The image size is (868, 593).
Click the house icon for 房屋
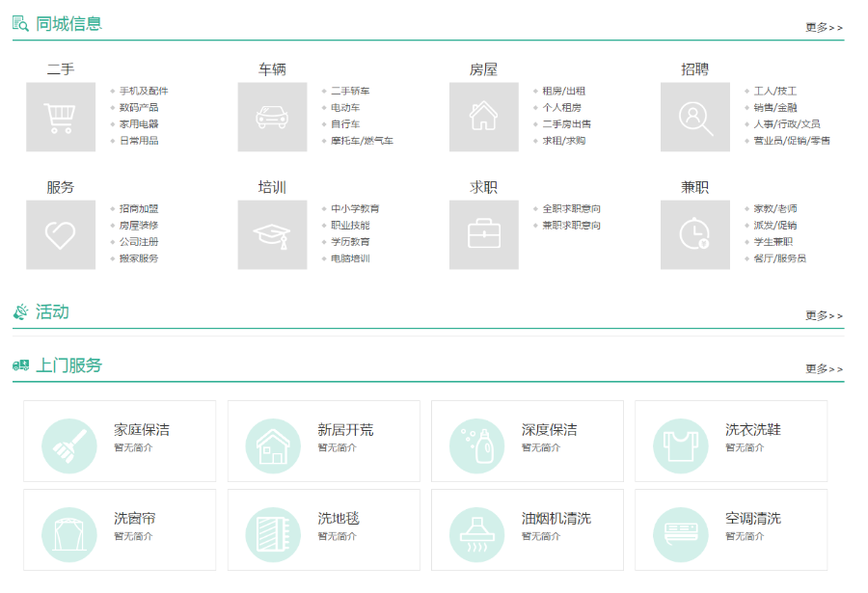coord(483,117)
